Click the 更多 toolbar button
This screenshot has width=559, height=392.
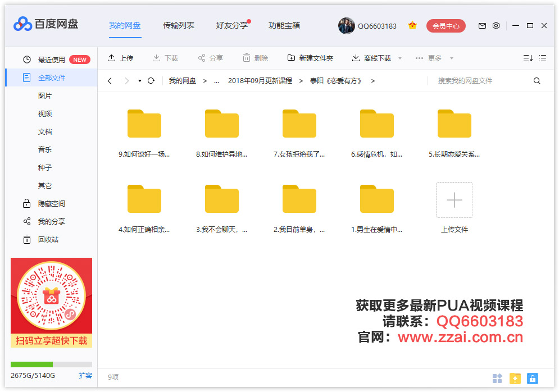(429, 58)
